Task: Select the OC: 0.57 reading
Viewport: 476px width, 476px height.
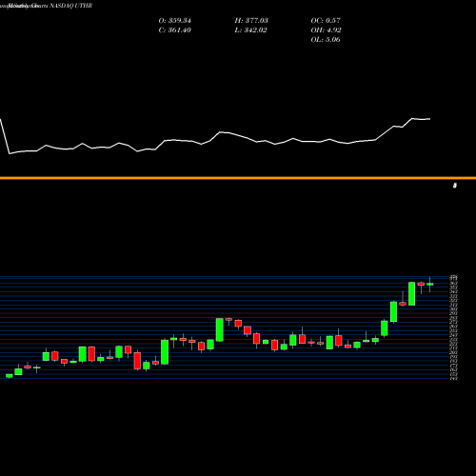Action: 326,21
